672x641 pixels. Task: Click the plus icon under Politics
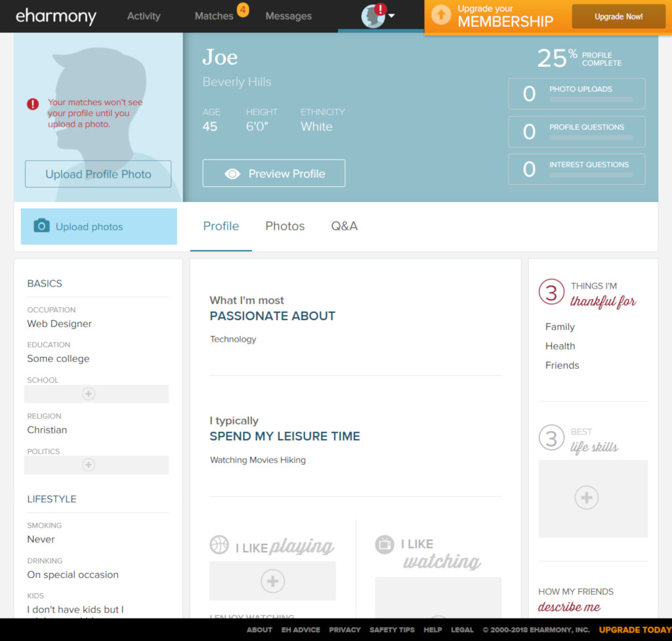tap(89, 465)
